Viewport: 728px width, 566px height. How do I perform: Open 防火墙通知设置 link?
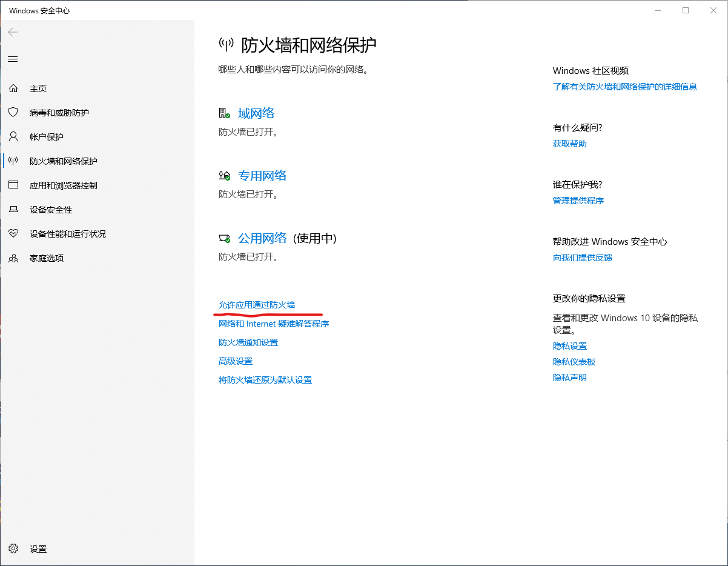point(248,342)
